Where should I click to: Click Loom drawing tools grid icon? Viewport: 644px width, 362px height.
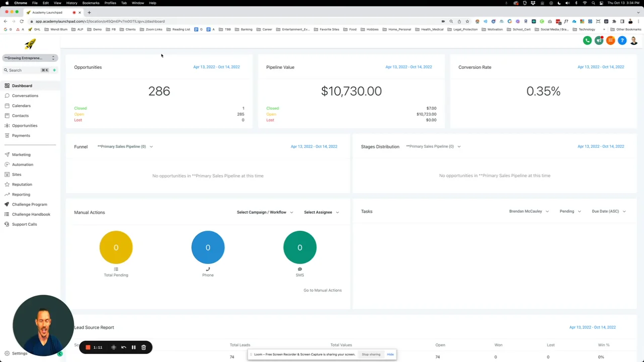113,347
